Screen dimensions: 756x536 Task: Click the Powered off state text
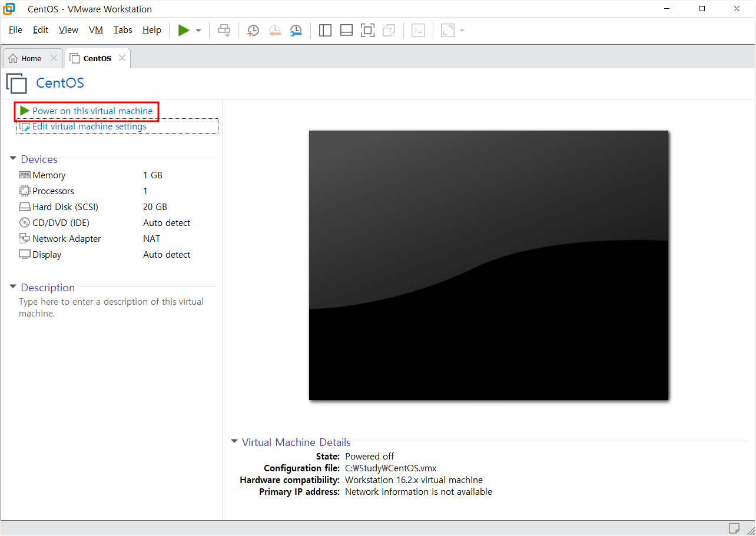point(370,457)
